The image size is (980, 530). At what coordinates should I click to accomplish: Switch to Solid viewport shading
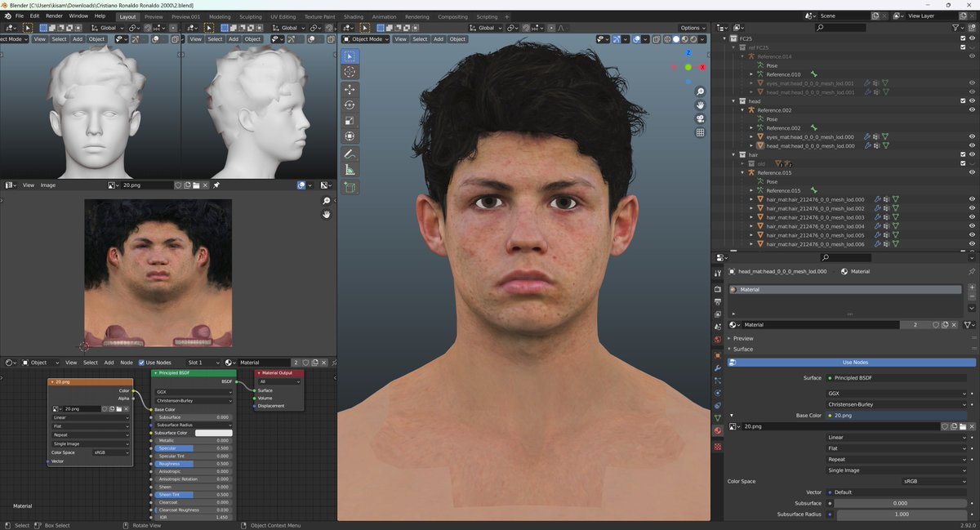676,39
